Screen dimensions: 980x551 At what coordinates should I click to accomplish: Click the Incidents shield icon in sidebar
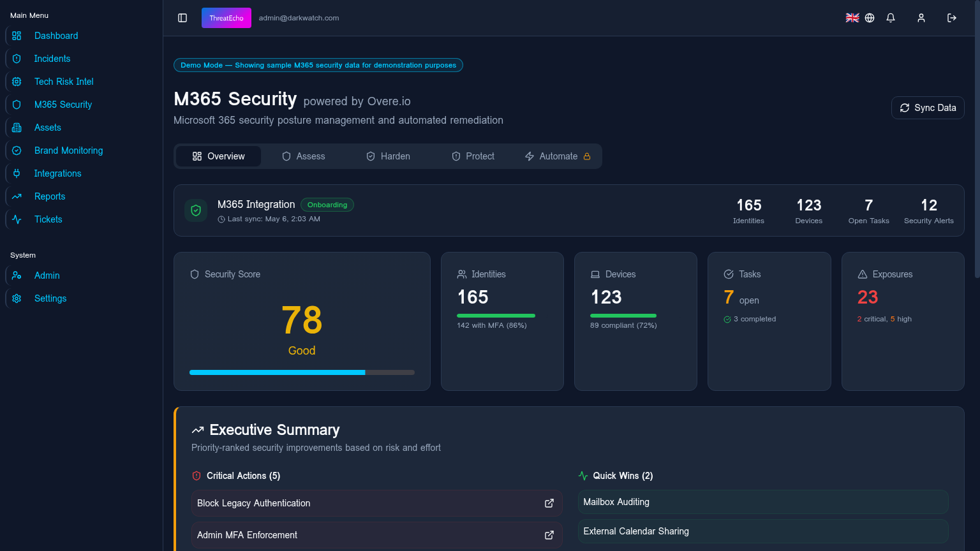pos(17,59)
